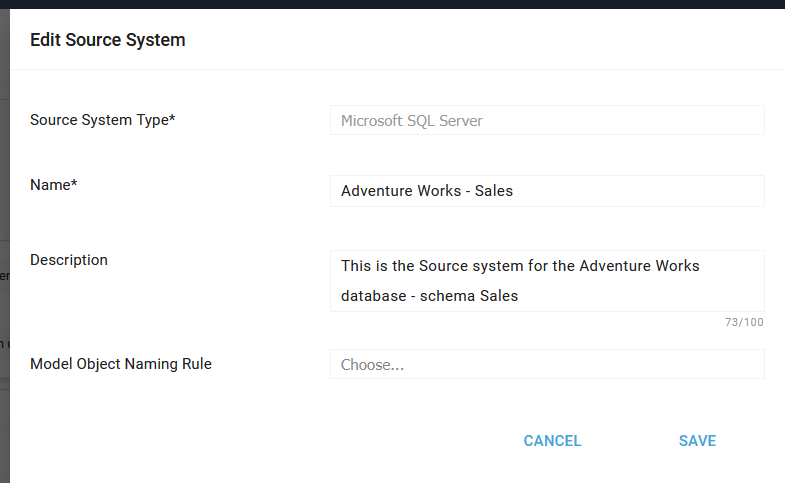Click the 'Source System Type*' label
785x483 pixels.
pyautogui.click(x=103, y=120)
